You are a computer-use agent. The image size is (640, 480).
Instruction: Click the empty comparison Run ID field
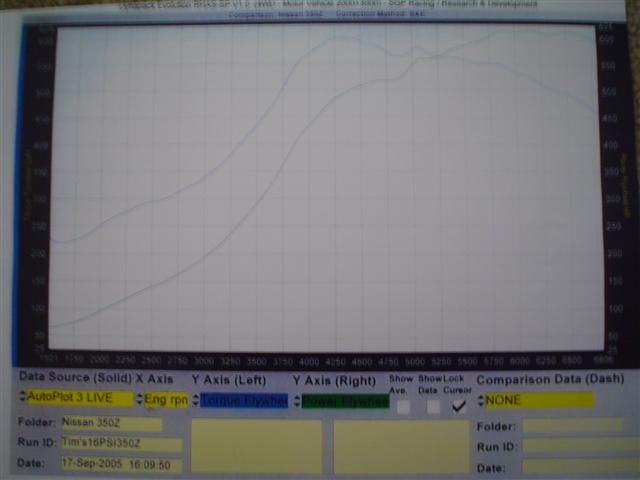coord(581,445)
